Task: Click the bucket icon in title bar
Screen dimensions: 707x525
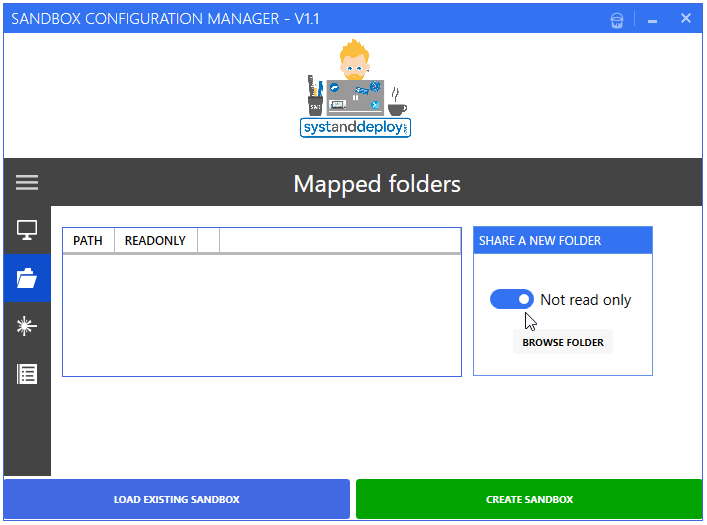Action: (x=617, y=20)
